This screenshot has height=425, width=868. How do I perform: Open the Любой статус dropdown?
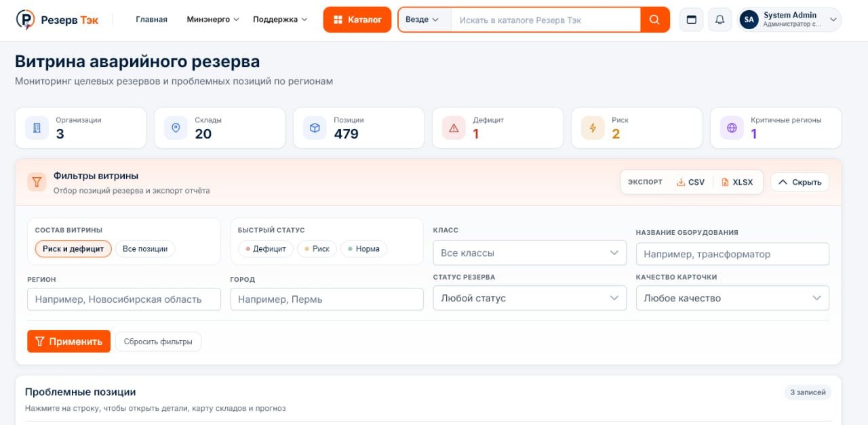click(x=530, y=298)
